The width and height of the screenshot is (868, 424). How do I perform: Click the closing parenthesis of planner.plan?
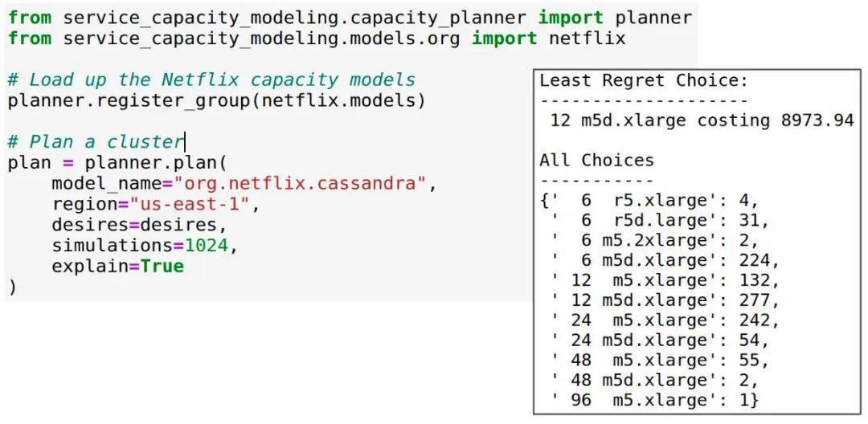click(x=12, y=287)
